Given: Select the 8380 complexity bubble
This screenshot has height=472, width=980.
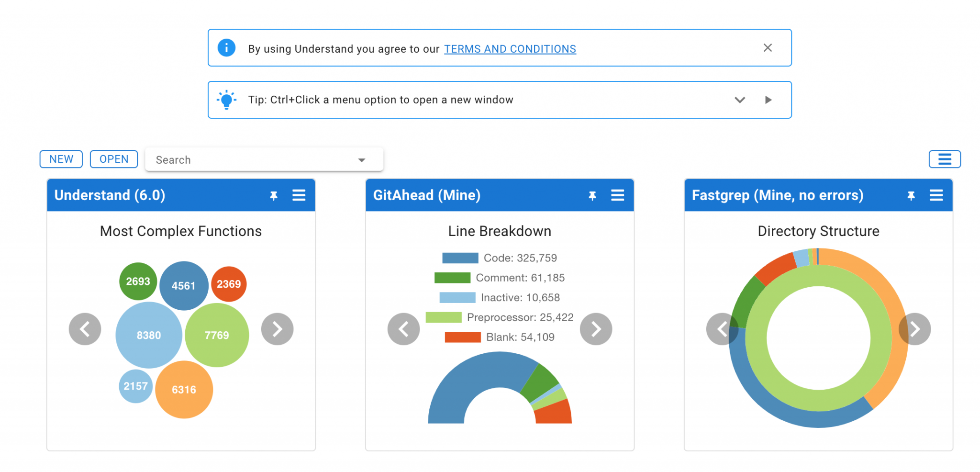Looking at the screenshot, I should tap(148, 336).
